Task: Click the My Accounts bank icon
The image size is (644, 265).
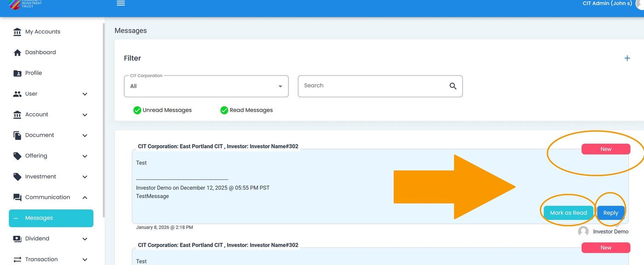Action: [x=17, y=32]
